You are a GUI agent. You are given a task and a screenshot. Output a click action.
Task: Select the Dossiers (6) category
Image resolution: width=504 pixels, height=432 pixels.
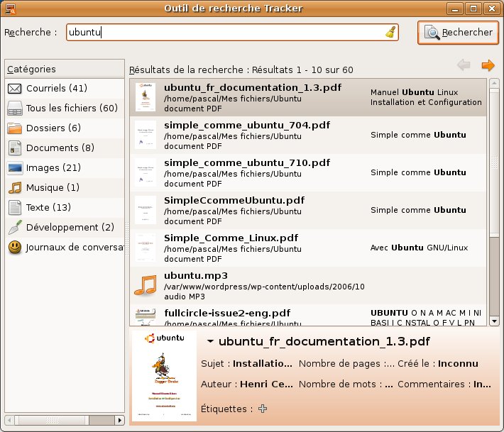pyautogui.click(x=65, y=128)
